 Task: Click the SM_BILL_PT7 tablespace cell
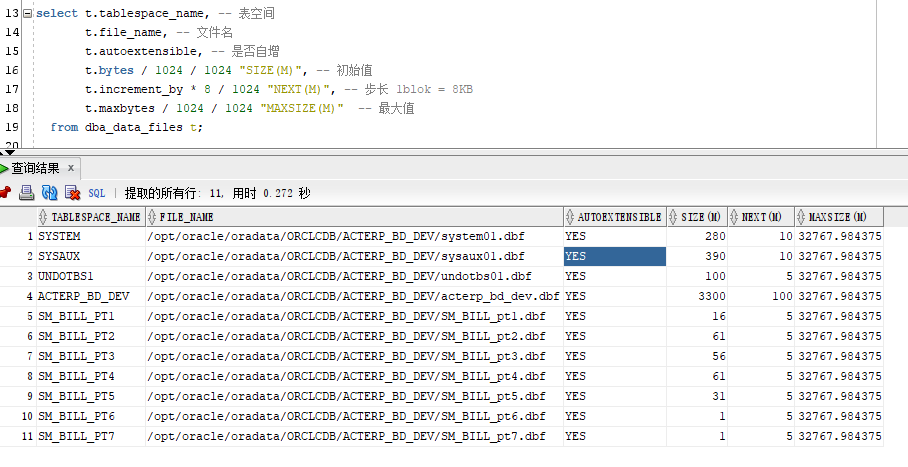pos(77,436)
